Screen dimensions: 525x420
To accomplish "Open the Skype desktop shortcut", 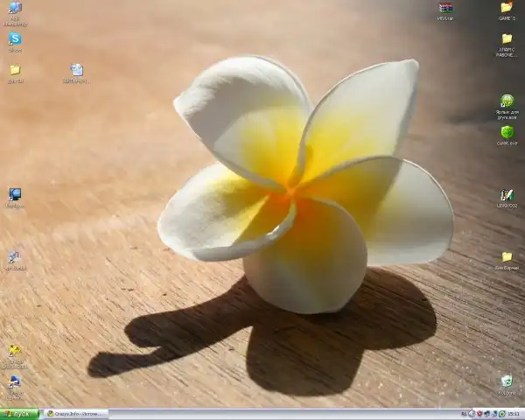I will (15, 39).
